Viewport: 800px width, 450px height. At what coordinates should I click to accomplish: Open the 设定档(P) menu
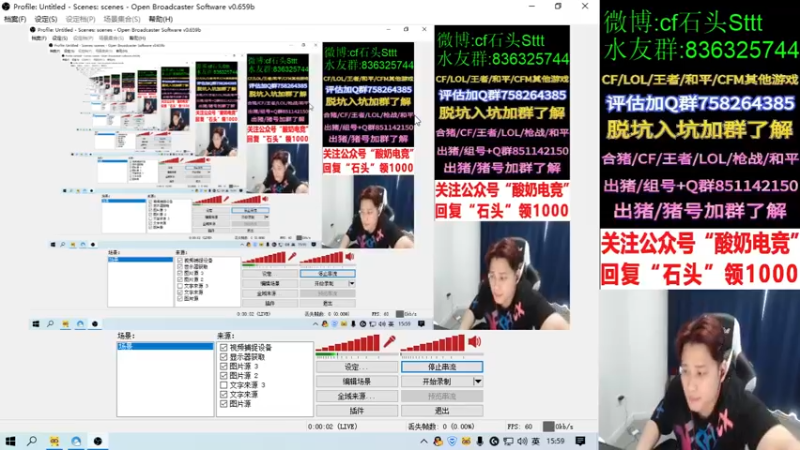tap(81, 19)
